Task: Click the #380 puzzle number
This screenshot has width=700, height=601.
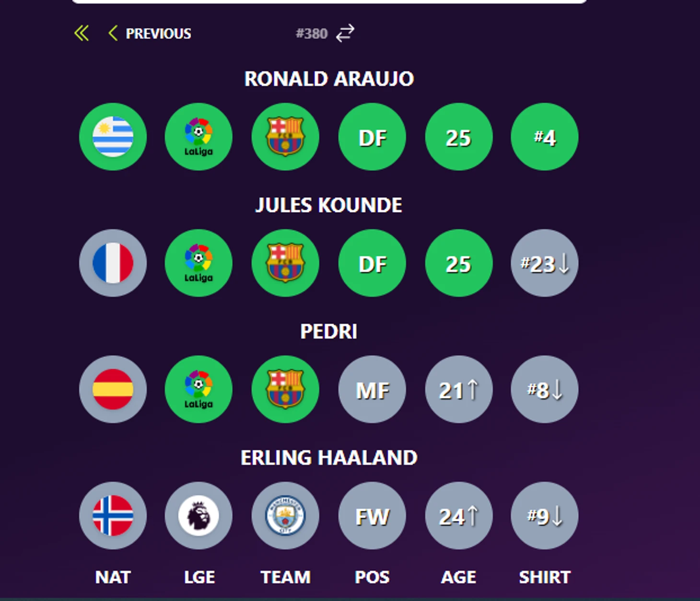Action: pos(312,34)
